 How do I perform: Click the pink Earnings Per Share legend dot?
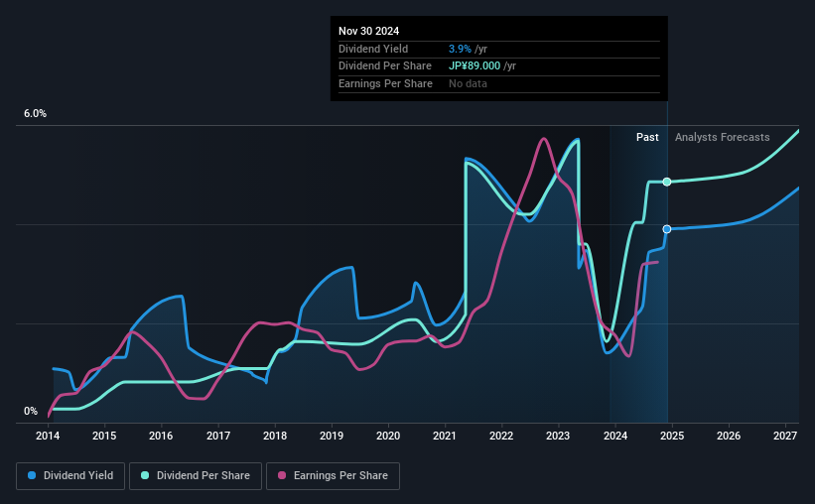(282, 475)
